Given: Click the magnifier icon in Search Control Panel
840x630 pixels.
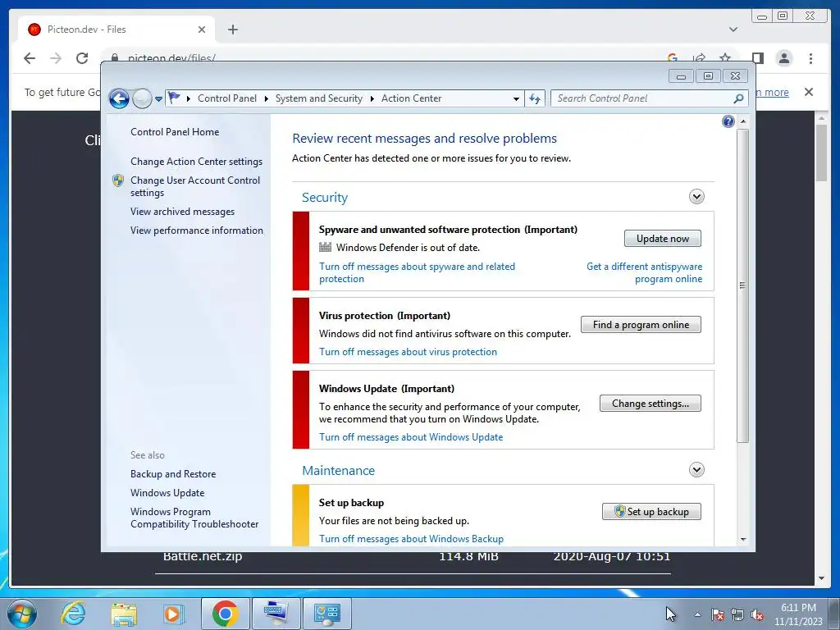Looking at the screenshot, I should (x=738, y=98).
